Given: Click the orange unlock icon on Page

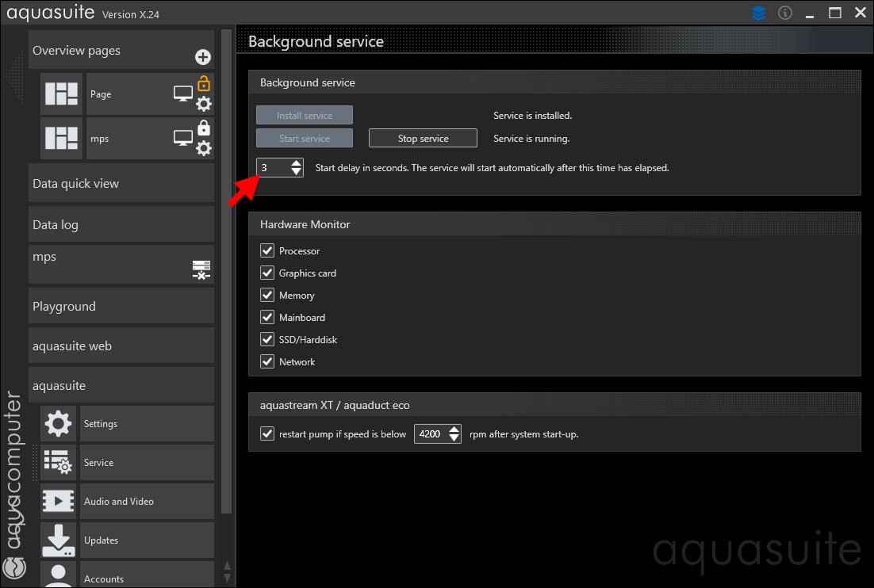Looking at the screenshot, I should point(204,83).
